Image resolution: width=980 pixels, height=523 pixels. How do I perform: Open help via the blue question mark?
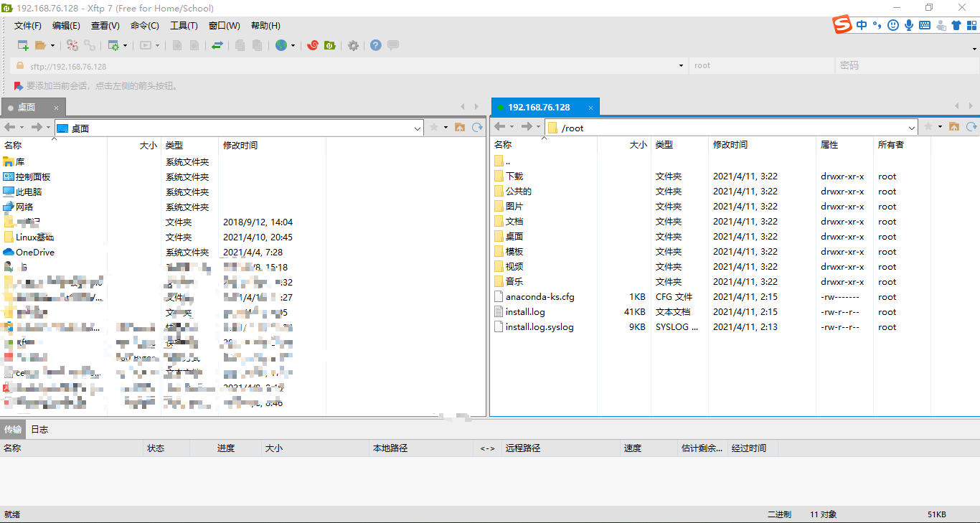click(376, 45)
